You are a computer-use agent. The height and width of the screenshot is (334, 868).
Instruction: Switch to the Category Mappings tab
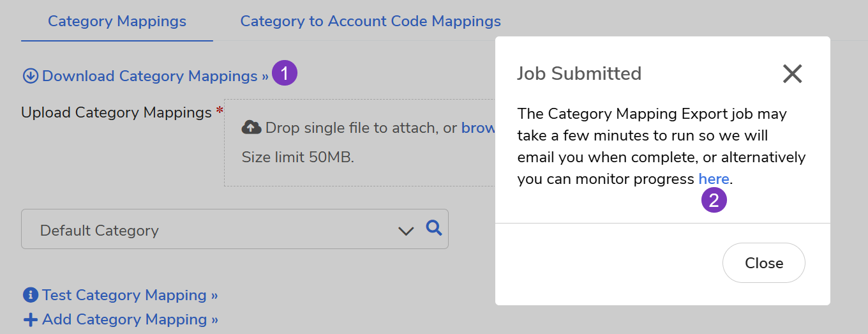[117, 21]
